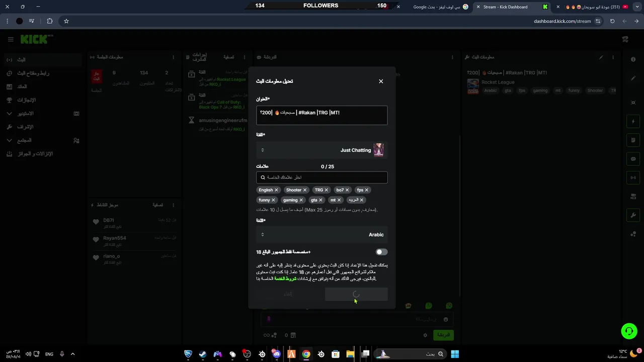Screen dimensions: 644x362
Task: Expand المجتمع section chevron
Action: pyautogui.click(x=9, y=140)
